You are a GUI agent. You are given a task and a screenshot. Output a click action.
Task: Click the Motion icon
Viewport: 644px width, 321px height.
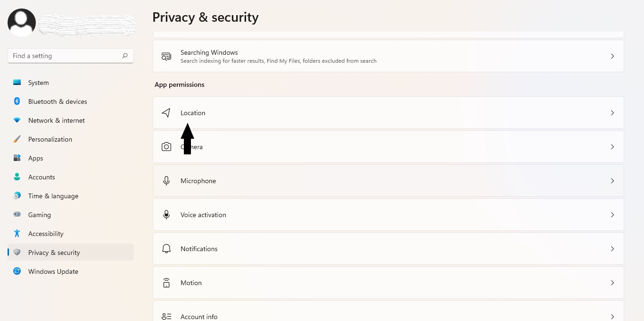click(x=166, y=283)
